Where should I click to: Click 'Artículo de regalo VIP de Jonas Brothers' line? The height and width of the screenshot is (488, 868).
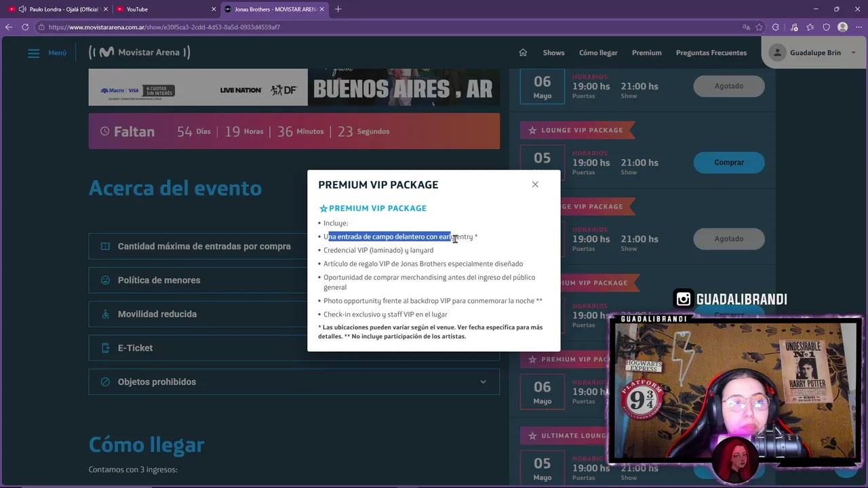coord(423,264)
